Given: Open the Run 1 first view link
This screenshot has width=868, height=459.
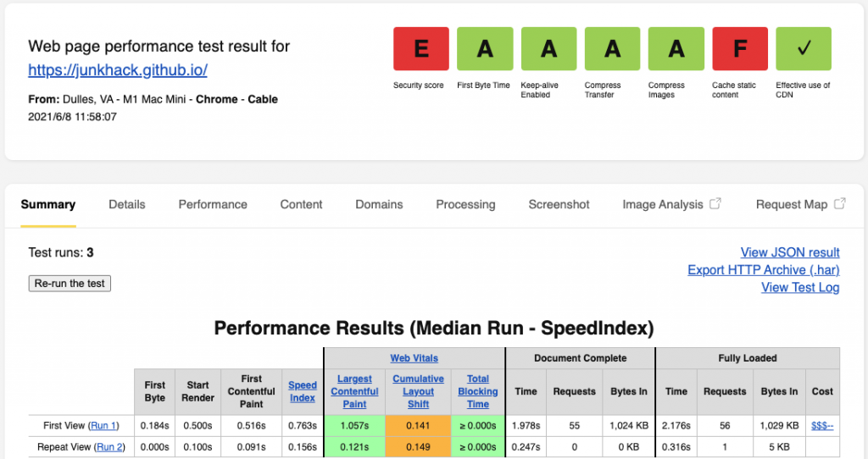Looking at the screenshot, I should click(103, 425).
